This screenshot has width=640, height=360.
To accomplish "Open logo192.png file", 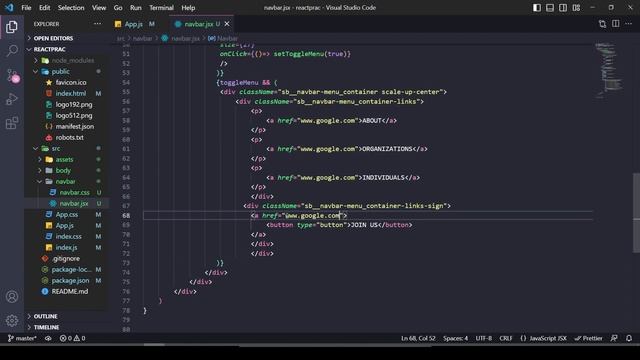I will (74, 104).
